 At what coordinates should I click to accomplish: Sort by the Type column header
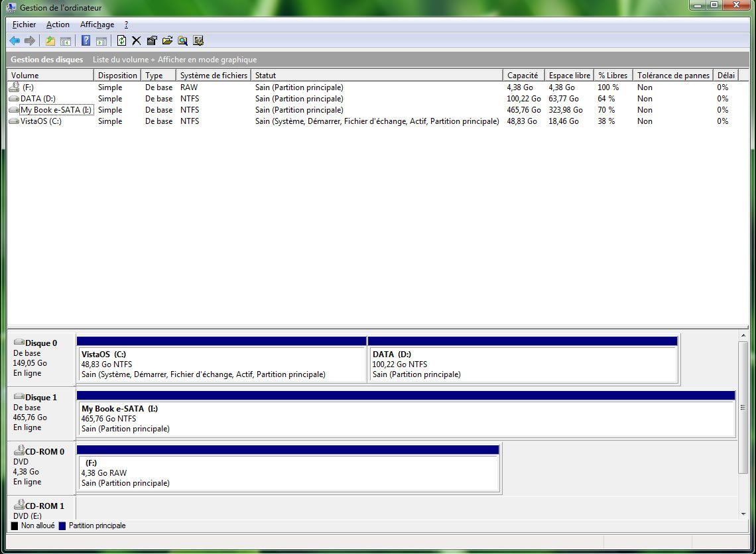(x=158, y=75)
